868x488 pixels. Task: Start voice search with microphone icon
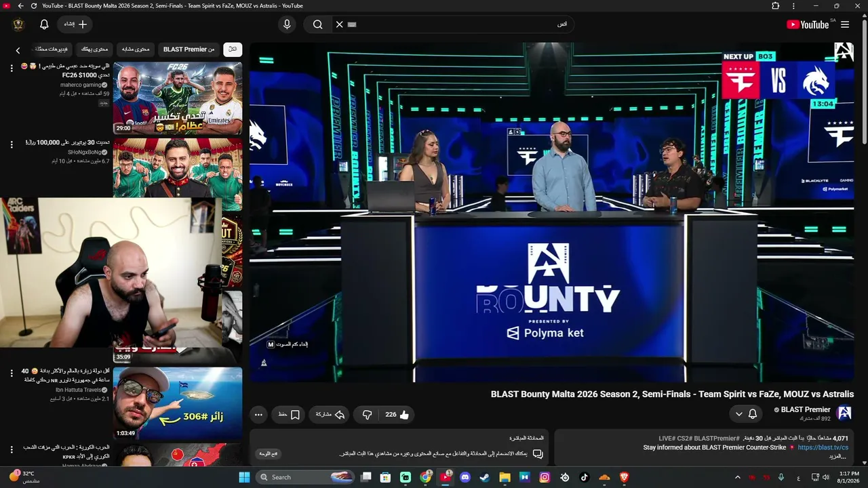click(x=287, y=24)
